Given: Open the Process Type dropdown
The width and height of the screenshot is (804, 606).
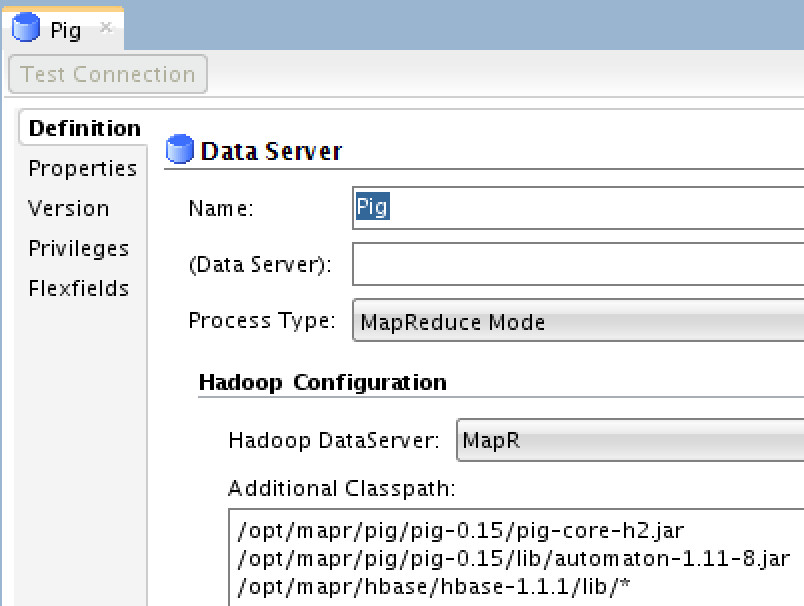Looking at the screenshot, I should pyautogui.click(x=578, y=320).
